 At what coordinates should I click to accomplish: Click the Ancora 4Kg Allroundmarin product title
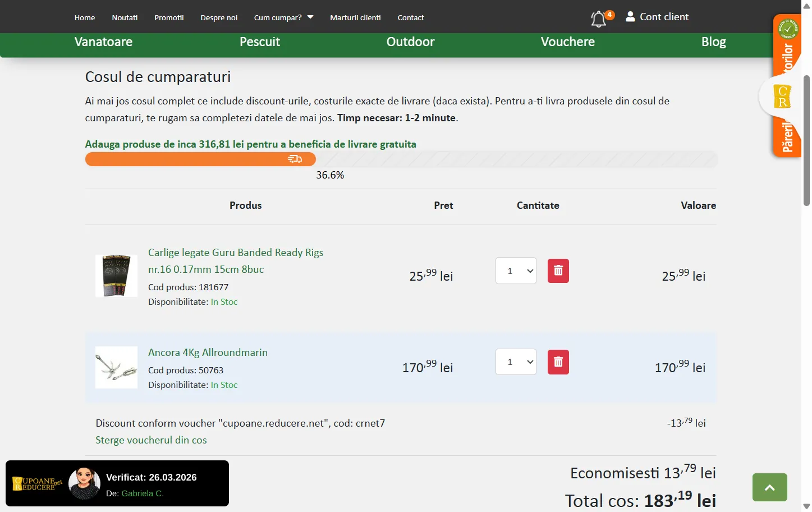[208, 353]
